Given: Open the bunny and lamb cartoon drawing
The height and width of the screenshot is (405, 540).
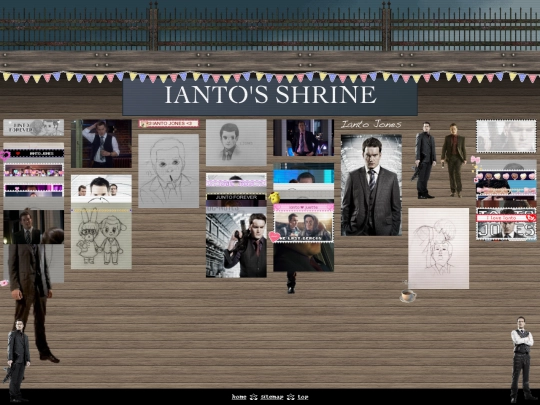Looking at the screenshot, I should click(x=101, y=236).
